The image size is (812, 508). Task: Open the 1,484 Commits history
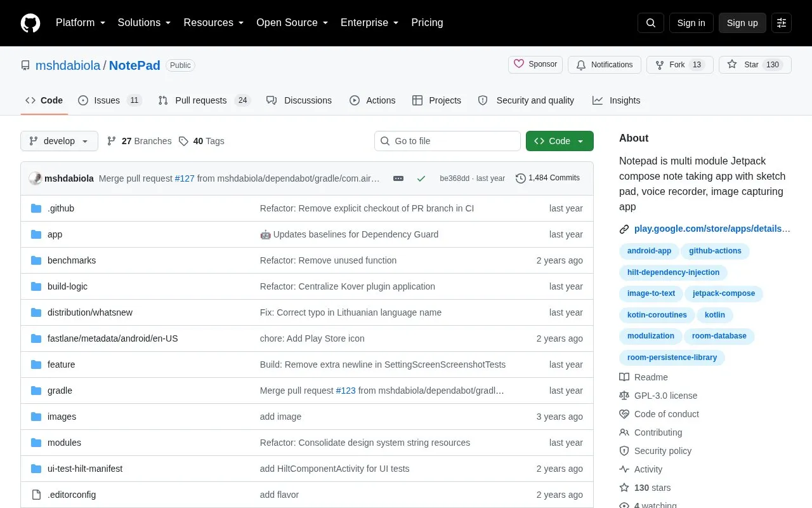coord(547,178)
